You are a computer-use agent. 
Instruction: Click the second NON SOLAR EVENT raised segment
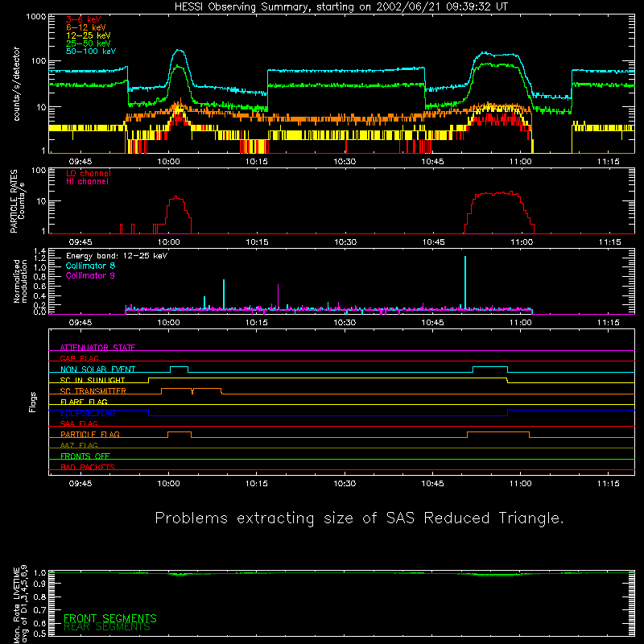[490, 367]
